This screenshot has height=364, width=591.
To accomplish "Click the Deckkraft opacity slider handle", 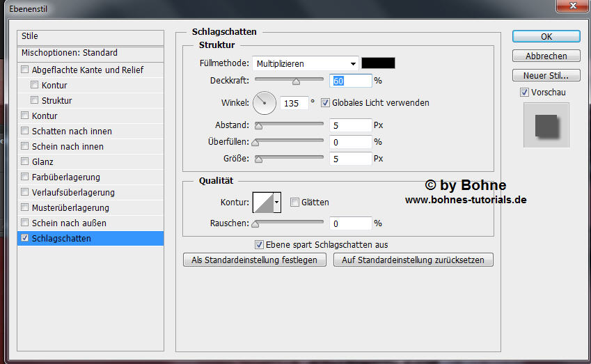I will (296, 81).
